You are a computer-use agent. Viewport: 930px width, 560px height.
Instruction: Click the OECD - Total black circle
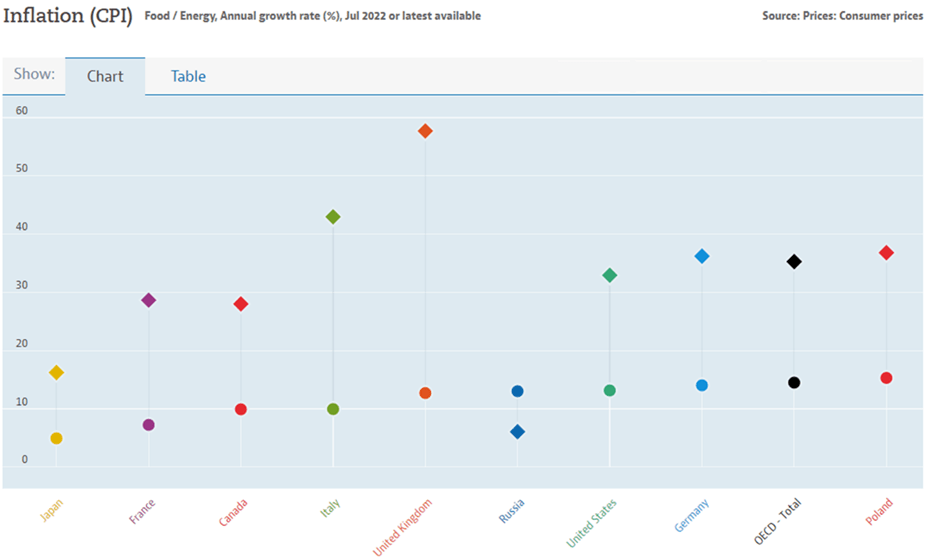[x=794, y=382]
